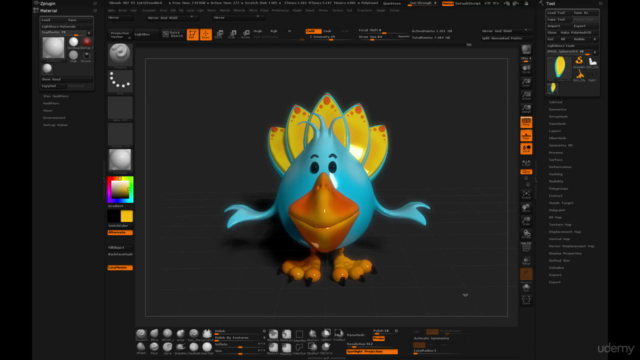This screenshot has height=360, width=640.
Task: Click the BPR render icon on right shelf
Action: tap(526, 50)
